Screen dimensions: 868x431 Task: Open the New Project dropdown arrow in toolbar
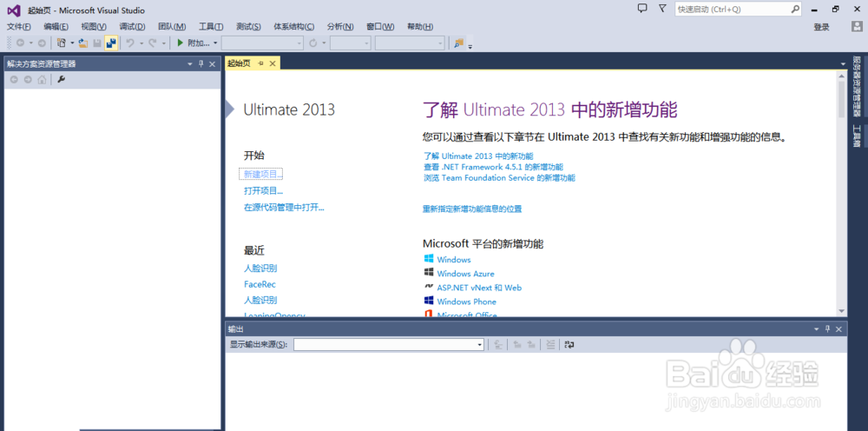pyautogui.click(x=72, y=43)
